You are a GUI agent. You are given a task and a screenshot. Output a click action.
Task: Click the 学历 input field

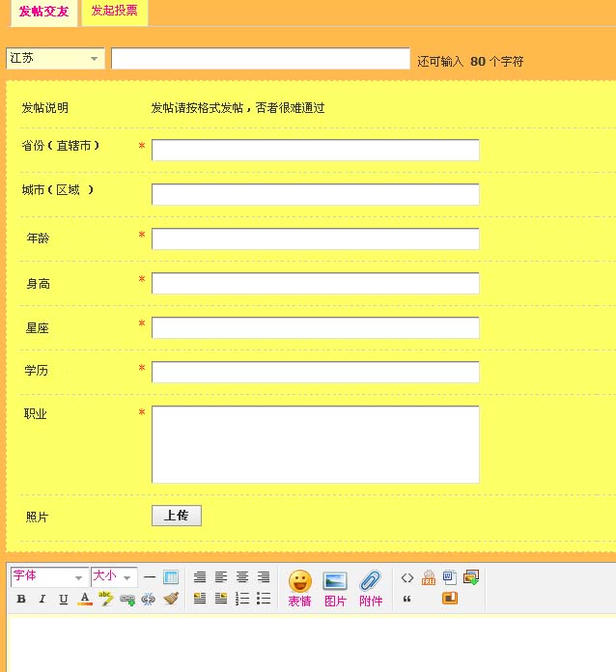(x=316, y=372)
